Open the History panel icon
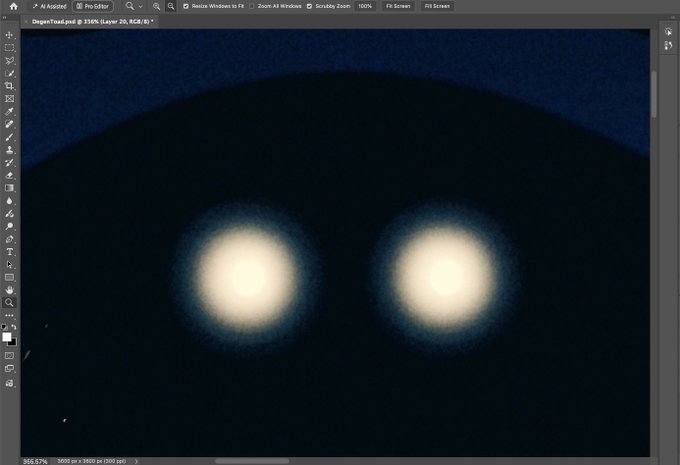This screenshot has width=680, height=465. 668,46
